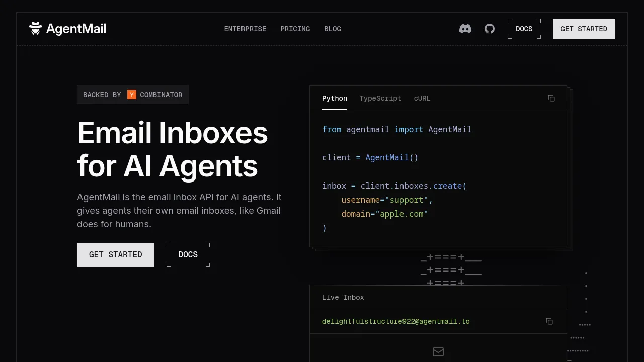Copy the inbox email address via copy icon
This screenshot has width=644, height=362.
click(549, 321)
